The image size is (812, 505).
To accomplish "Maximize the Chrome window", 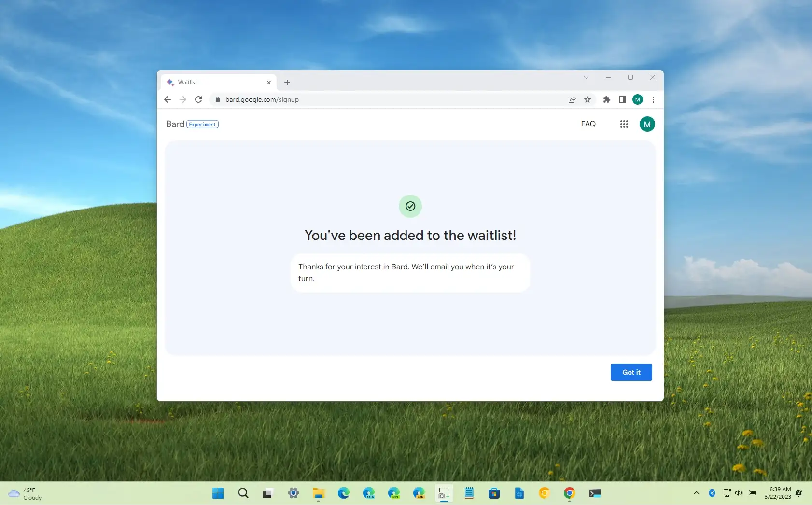I will coord(630,77).
